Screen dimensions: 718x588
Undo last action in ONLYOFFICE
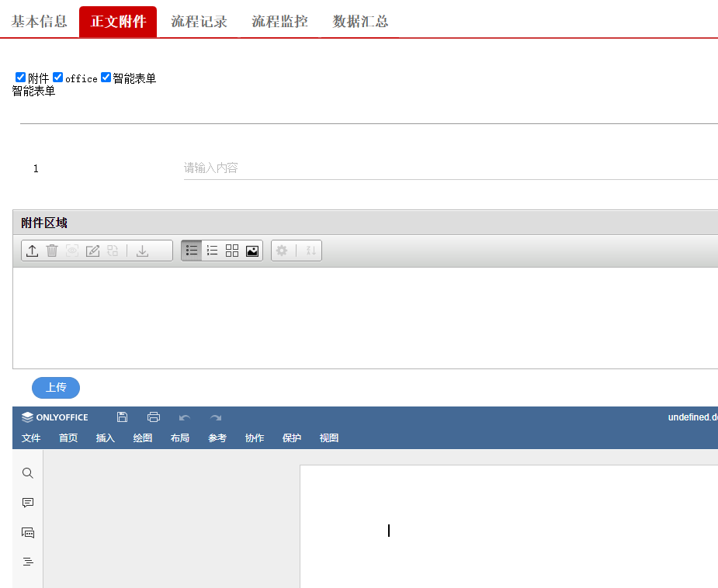point(185,418)
